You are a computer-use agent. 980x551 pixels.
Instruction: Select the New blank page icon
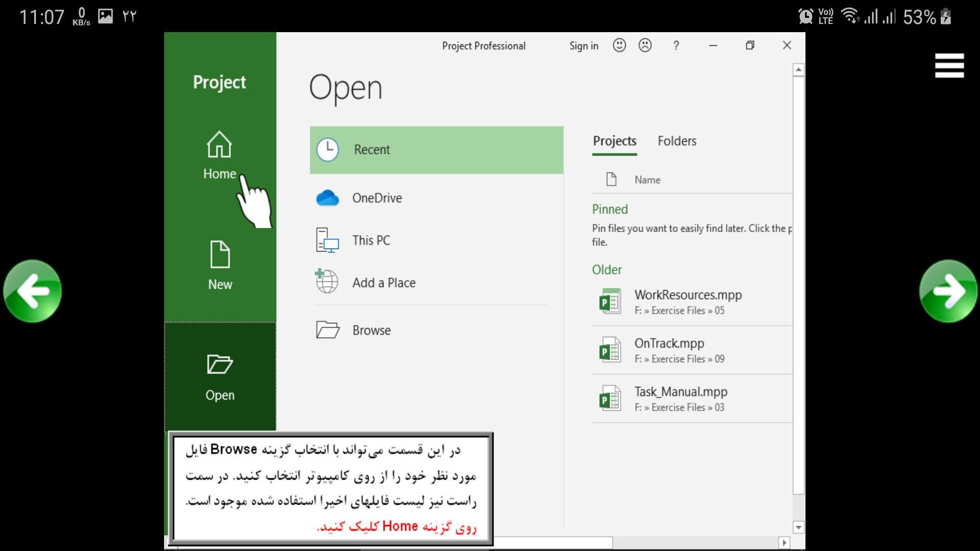tap(220, 254)
